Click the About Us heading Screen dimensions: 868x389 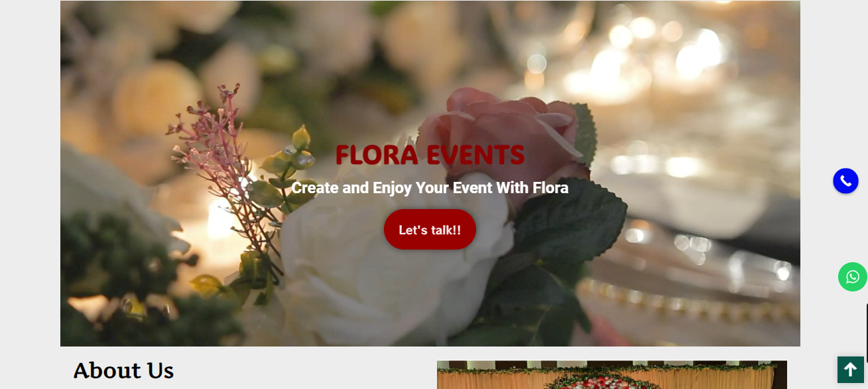(123, 370)
